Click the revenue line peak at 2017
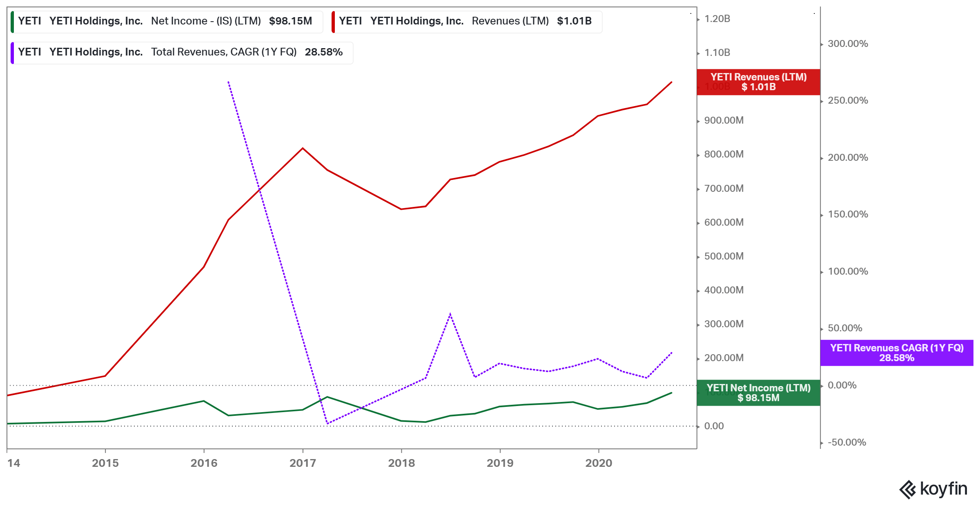The image size is (980, 506). click(x=303, y=148)
